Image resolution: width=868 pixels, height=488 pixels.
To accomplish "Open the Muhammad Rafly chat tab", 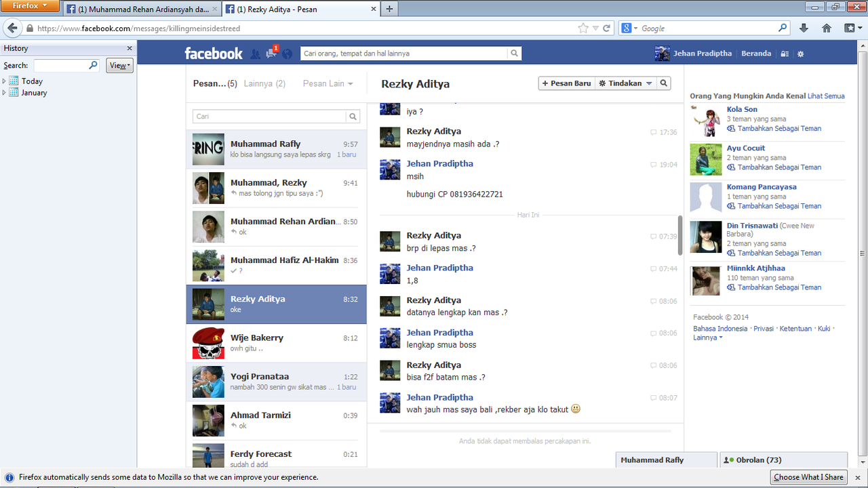I will coord(666,460).
